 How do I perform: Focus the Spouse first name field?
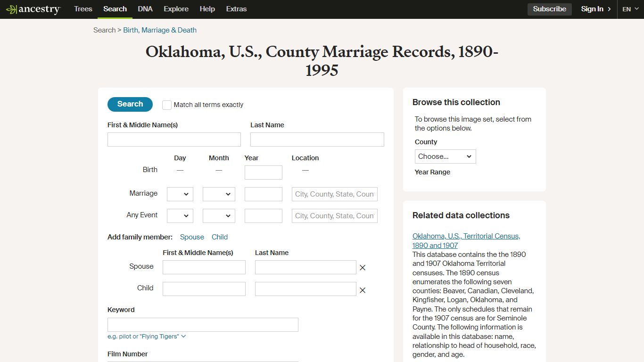[204, 267]
